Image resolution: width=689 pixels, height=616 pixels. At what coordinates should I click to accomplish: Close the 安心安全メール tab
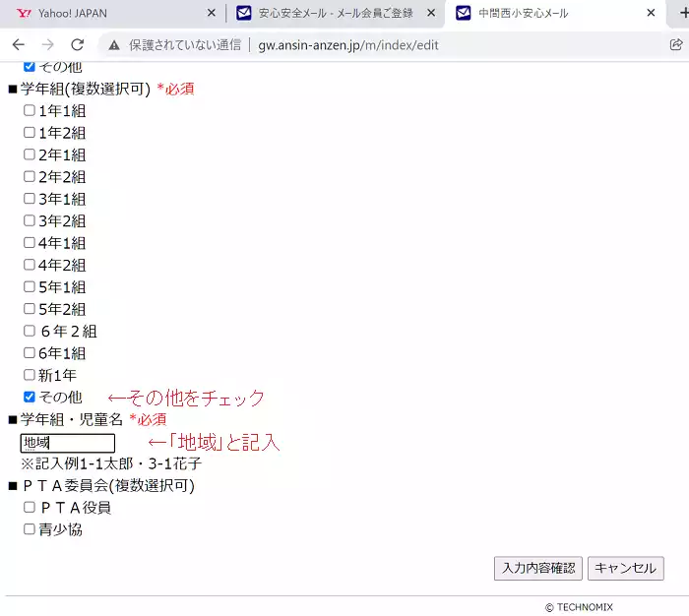[x=431, y=13]
